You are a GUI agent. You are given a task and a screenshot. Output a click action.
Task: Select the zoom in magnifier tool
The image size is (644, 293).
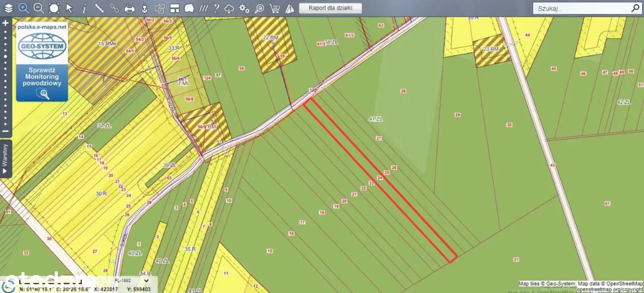pos(23,8)
